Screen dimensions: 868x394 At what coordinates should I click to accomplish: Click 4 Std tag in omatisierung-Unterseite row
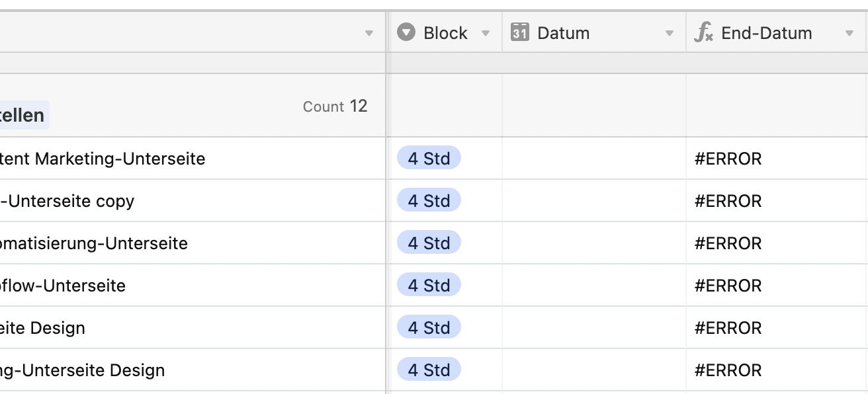[x=429, y=243]
